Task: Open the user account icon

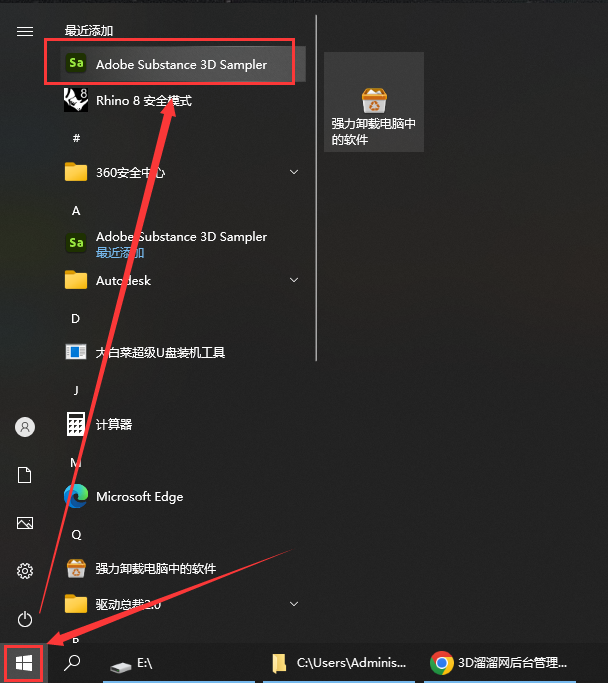Action: tap(25, 427)
